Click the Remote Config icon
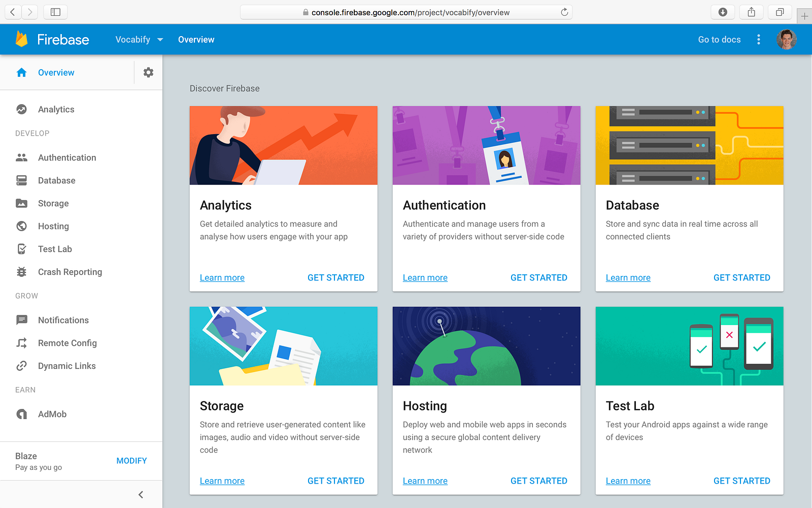Viewport: 812px width, 508px height. point(21,343)
